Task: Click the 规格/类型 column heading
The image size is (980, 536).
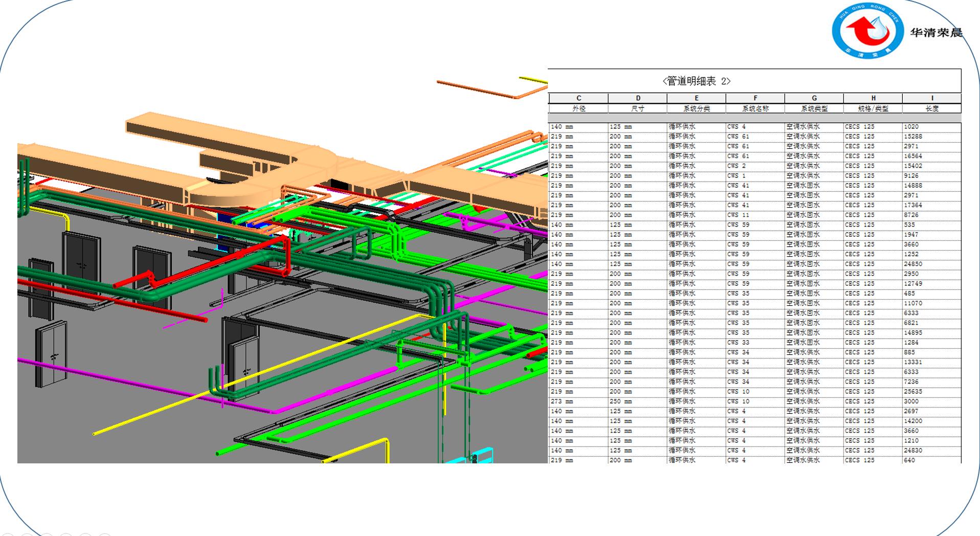Action: click(873, 108)
